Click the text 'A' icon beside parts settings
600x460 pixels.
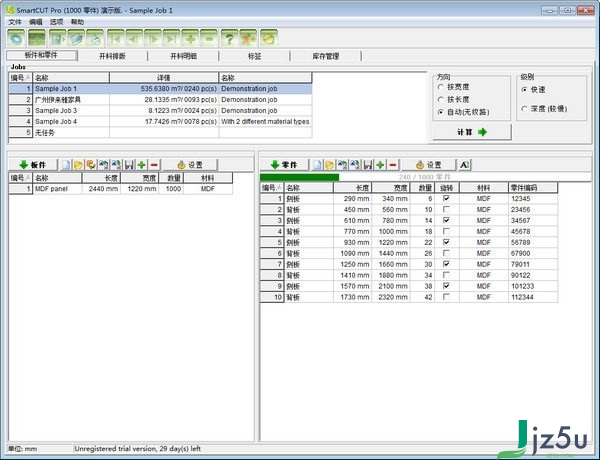pos(465,165)
